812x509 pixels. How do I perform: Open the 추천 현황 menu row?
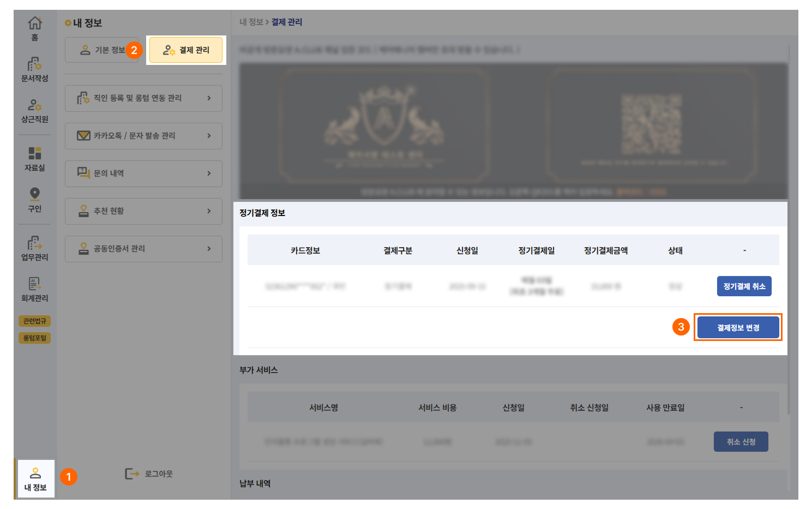143,211
